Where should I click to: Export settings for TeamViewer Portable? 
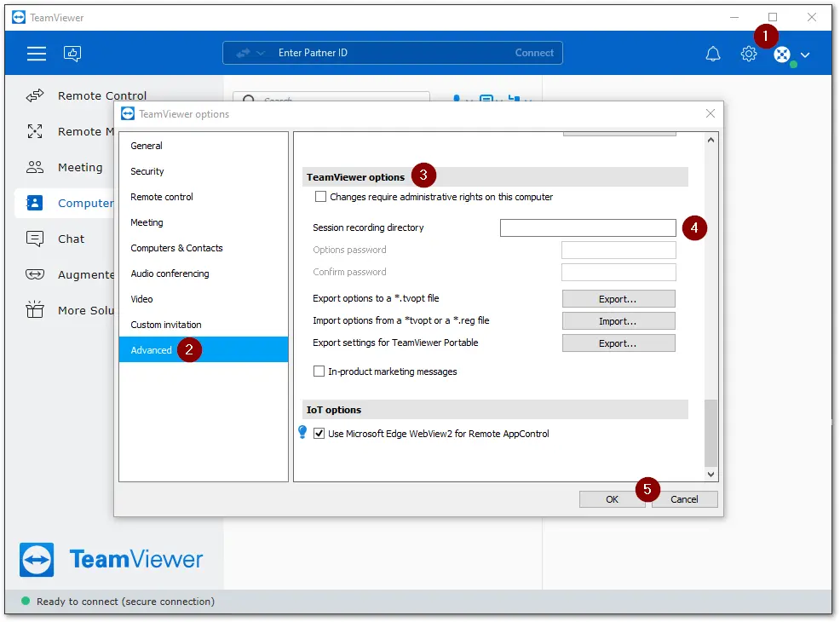pos(618,343)
